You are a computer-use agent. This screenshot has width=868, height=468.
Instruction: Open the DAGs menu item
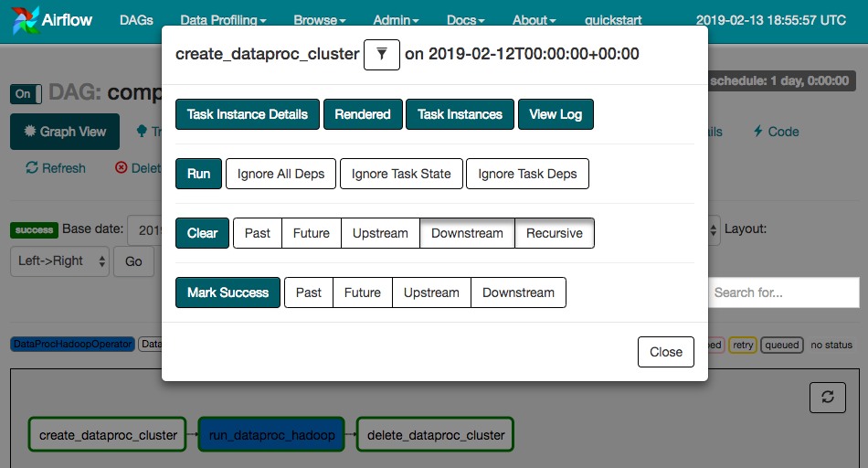(136, 19)
